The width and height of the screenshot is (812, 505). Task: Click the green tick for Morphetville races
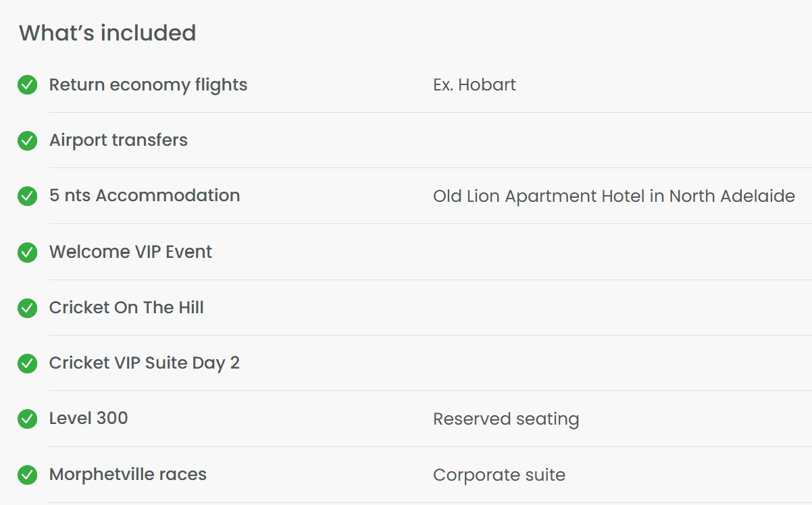[x=27, y=475]
